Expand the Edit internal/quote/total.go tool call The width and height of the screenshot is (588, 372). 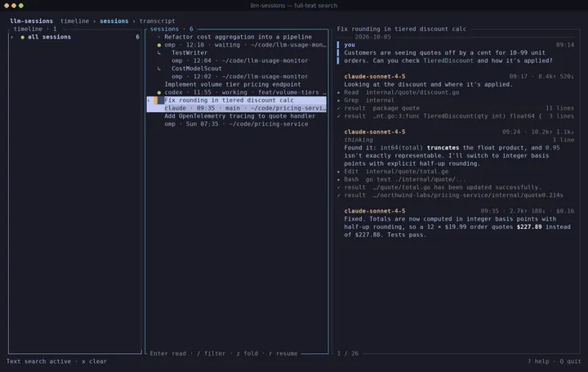[x=339, y=172]
